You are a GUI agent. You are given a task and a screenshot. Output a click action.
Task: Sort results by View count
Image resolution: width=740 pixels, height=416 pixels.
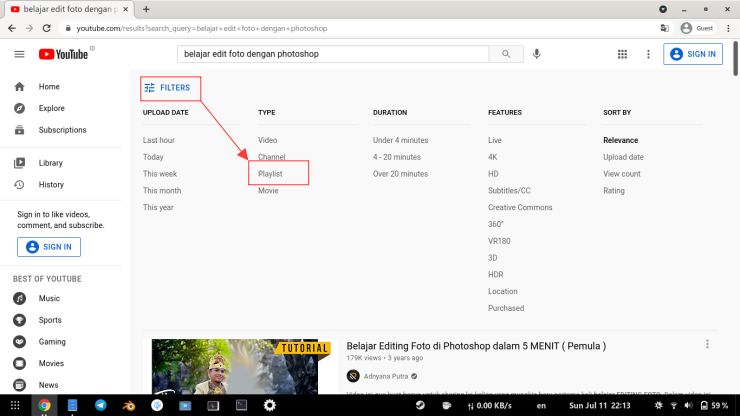tap(622, 174)
